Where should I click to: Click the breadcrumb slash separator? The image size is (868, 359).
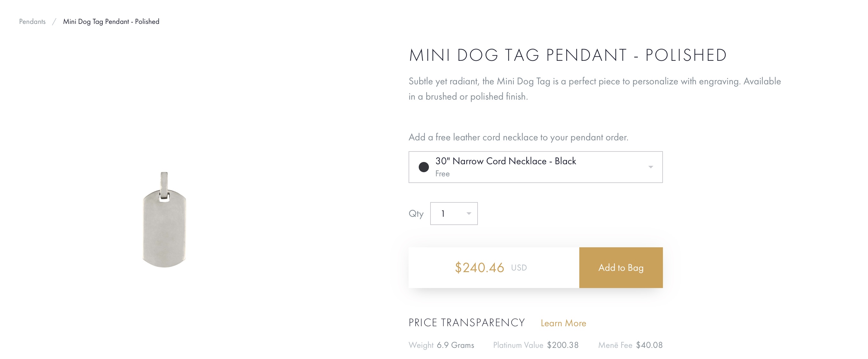tap(54, 22)
